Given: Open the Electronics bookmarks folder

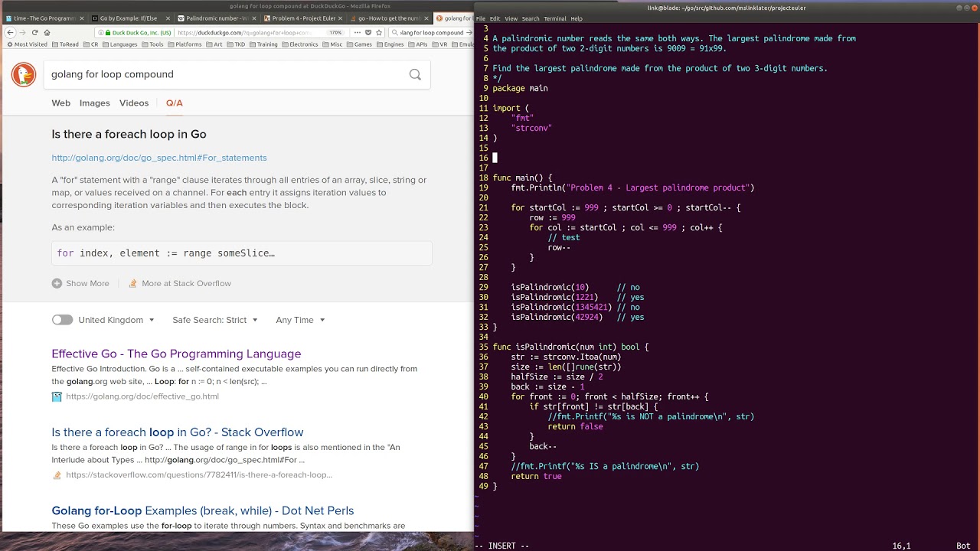Looking at the screenshot, I should (x=299, y=44).
